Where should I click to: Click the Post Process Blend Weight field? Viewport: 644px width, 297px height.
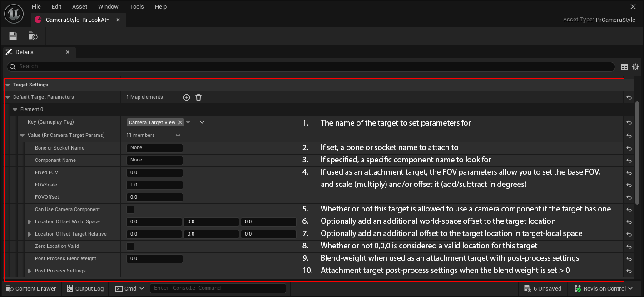click(x=154, y=259)
